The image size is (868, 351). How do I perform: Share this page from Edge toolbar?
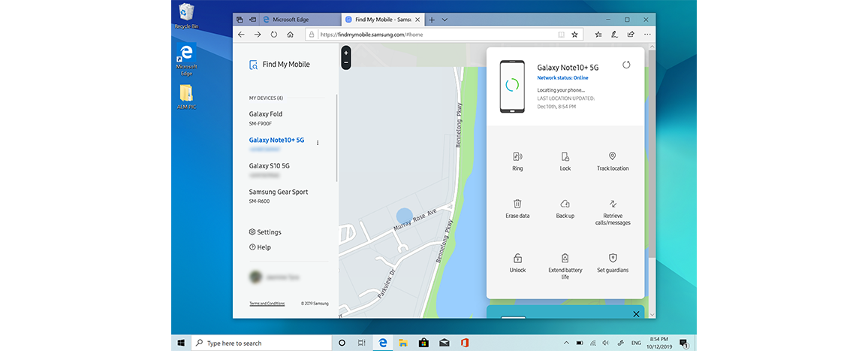pos(631,35)
